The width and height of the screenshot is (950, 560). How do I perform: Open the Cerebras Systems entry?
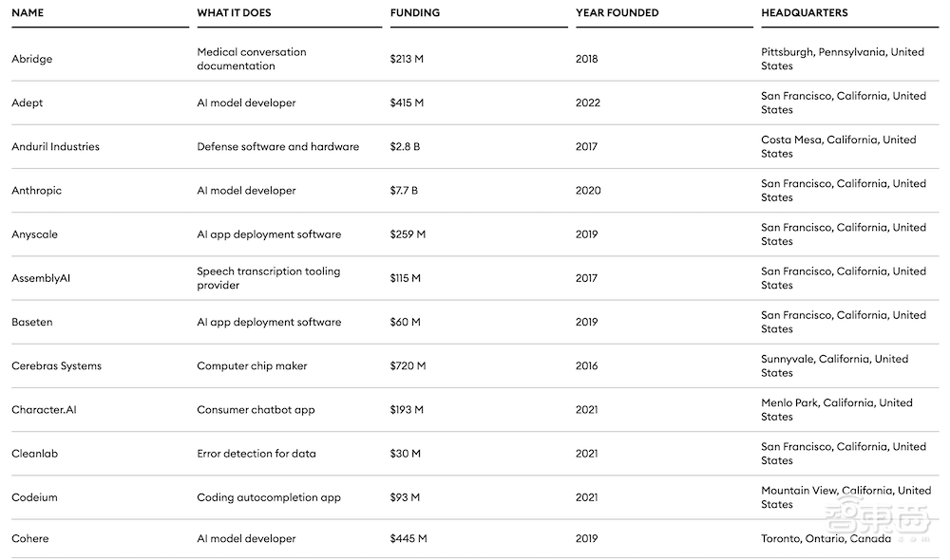pos(56,366)
